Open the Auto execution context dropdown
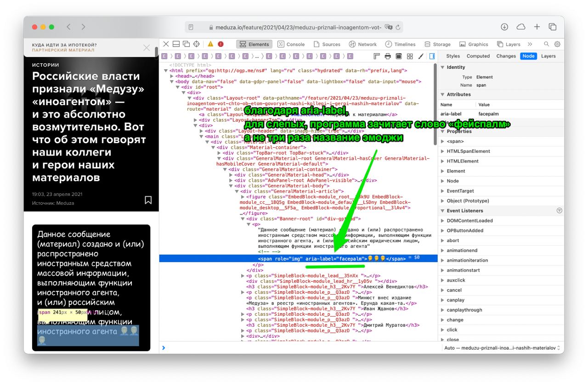This screenshot has width=588, height=385. 503,348
